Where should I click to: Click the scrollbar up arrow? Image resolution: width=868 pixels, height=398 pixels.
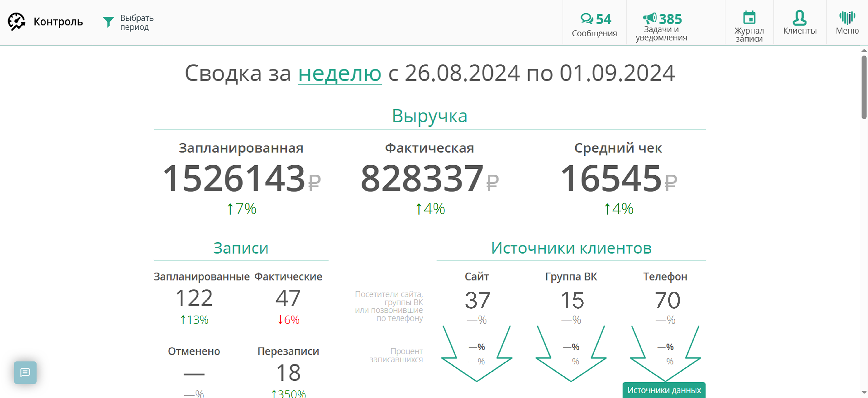coord(864,51)
